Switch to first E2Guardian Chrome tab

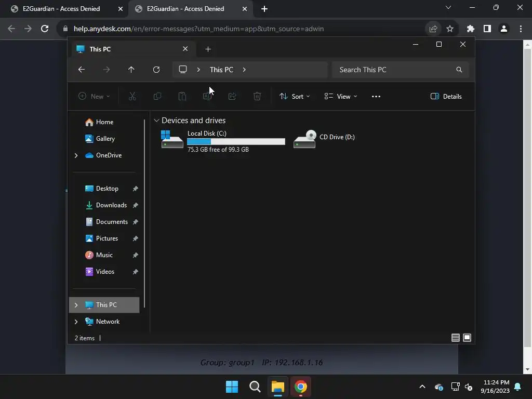click(61, 9)
